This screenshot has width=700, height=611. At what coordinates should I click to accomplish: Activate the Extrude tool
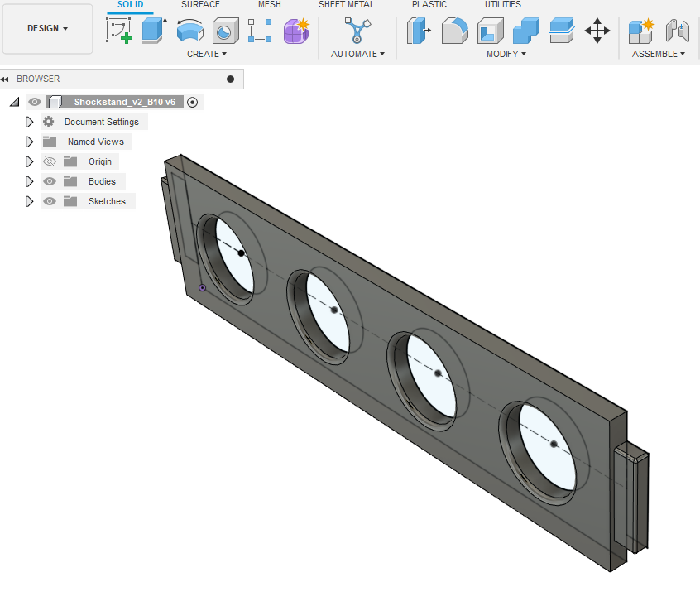[154, 31]
